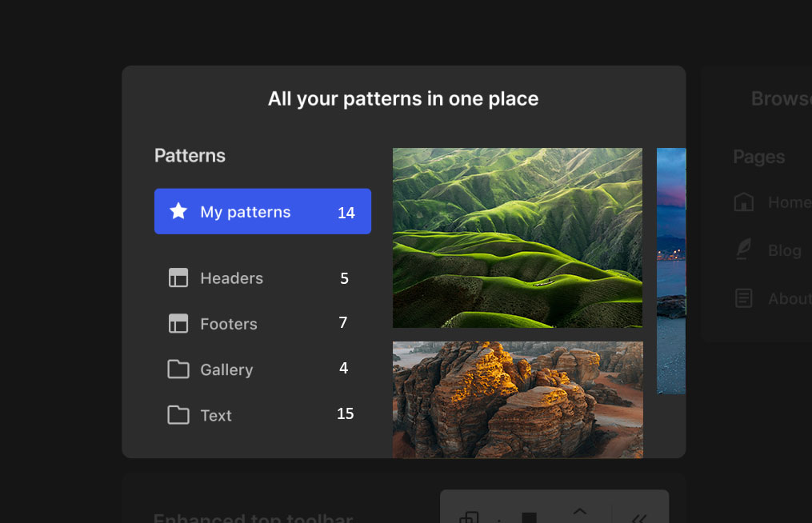The width and height of the screenshot is (812, 523).
Task: Select the blue coastal pattern image
Action: (x=671, y=271)
